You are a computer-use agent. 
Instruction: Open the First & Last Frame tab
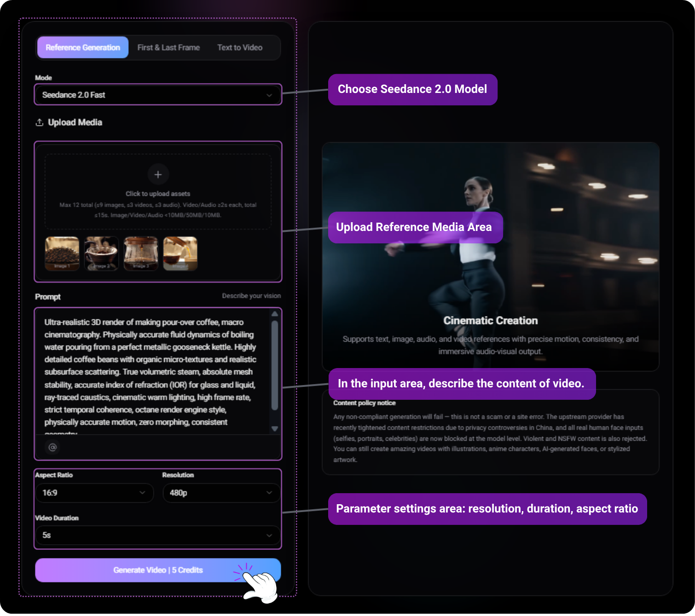point(168,47)
